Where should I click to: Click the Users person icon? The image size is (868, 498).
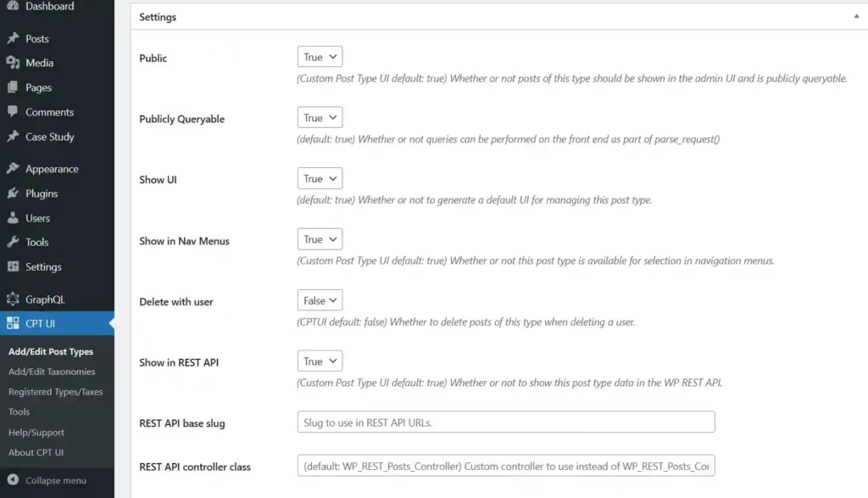click(x=13, y=218)
